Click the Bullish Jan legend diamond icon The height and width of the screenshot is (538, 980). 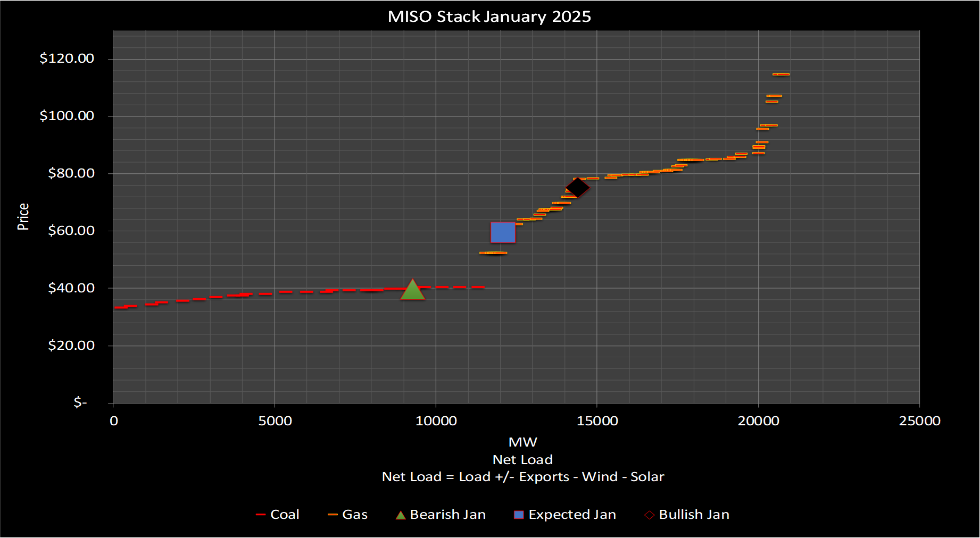(x=650, y=515)
